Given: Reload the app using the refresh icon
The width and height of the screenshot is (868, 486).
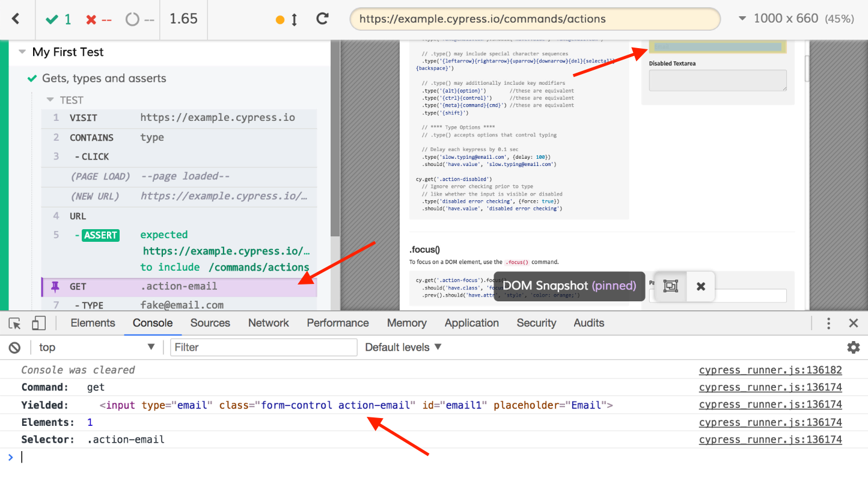Looking at the screenshot, I should click(322, 19).
